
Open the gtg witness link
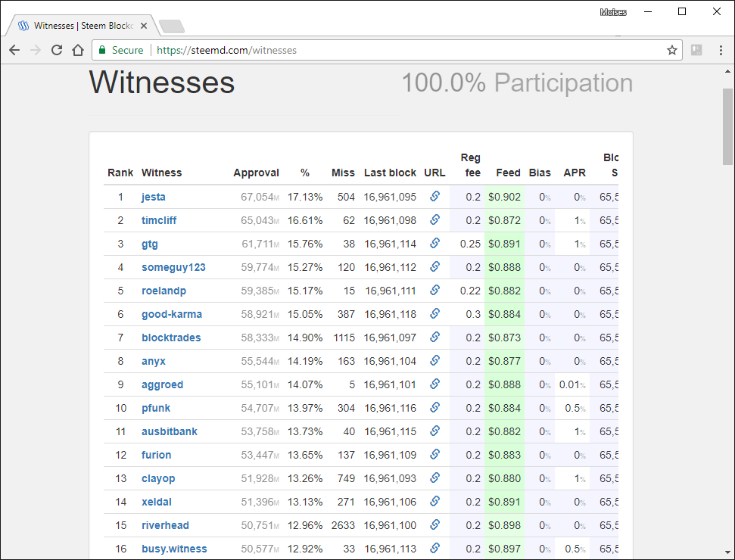pos(150,244)
